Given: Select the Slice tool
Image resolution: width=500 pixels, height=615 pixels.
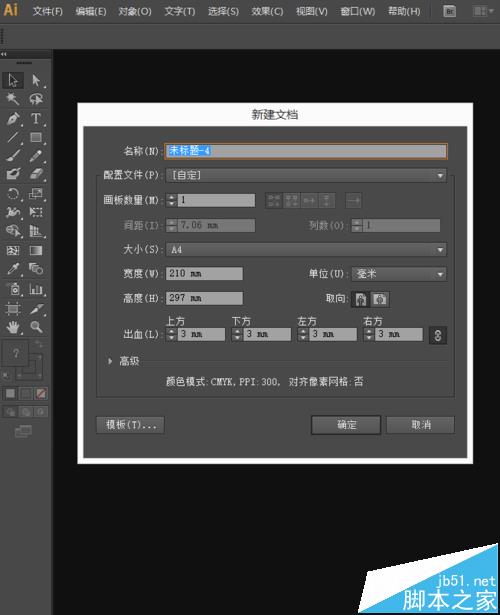Looking at the screenshot, I should coord(36,309).
